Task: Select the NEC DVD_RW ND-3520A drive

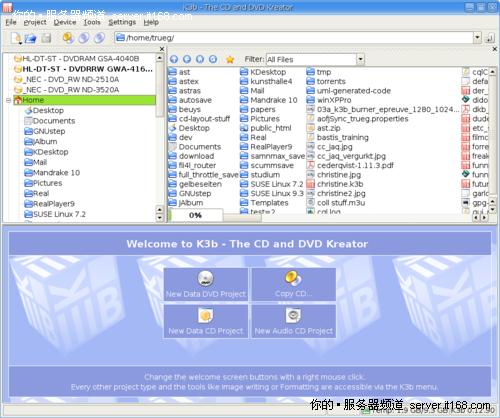Action: [67, 90]
